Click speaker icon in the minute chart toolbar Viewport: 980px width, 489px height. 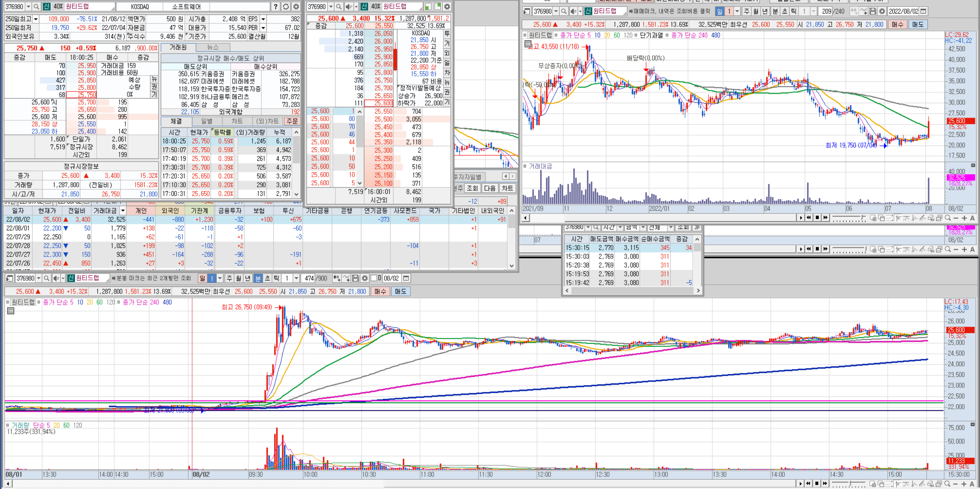(x=56, y=278)
